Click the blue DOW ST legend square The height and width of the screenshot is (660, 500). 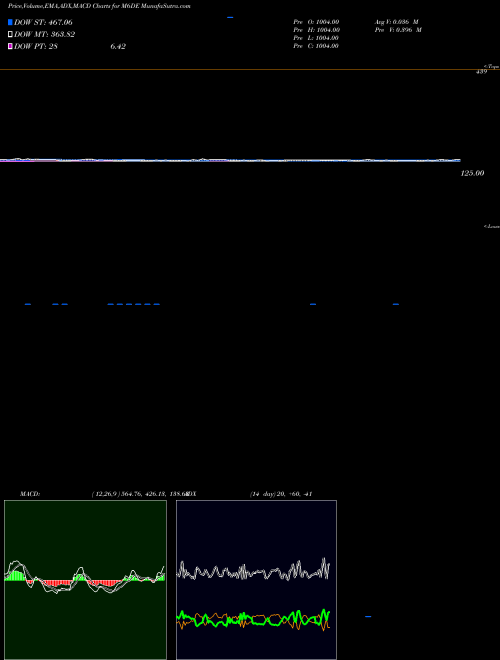coord(10,22)
